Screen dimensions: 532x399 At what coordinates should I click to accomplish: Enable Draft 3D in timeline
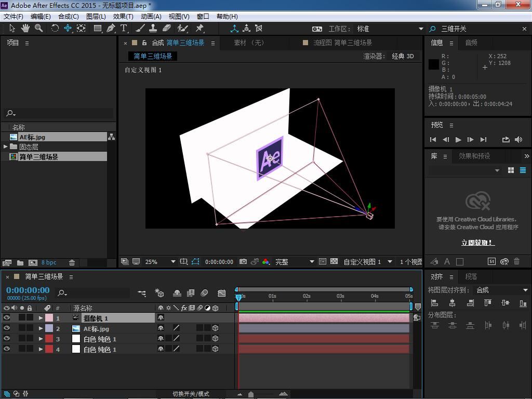[x=159, y=293]
